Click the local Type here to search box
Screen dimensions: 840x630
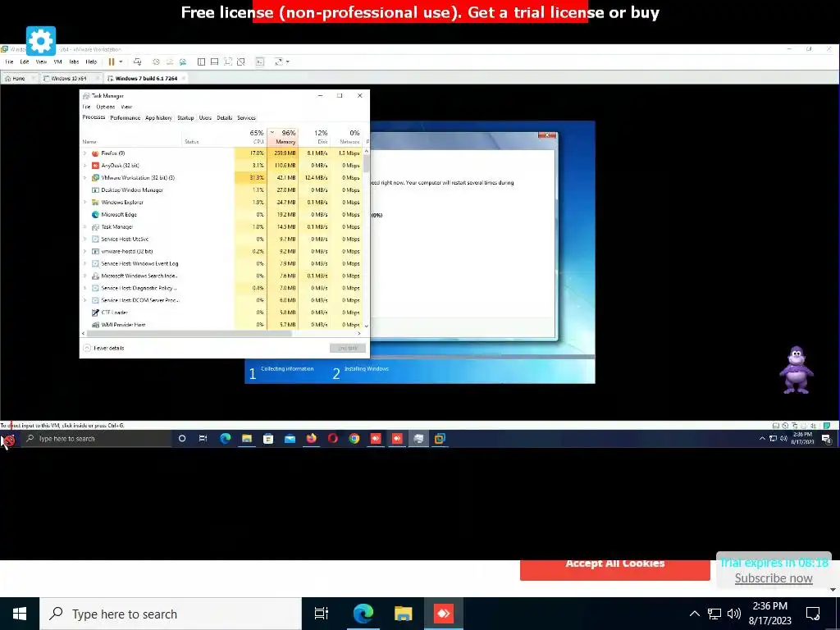pyautogui.click(x=171, y=614)
